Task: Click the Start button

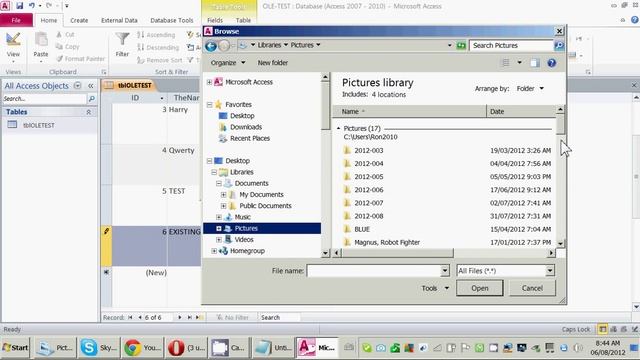Action: 16,348
